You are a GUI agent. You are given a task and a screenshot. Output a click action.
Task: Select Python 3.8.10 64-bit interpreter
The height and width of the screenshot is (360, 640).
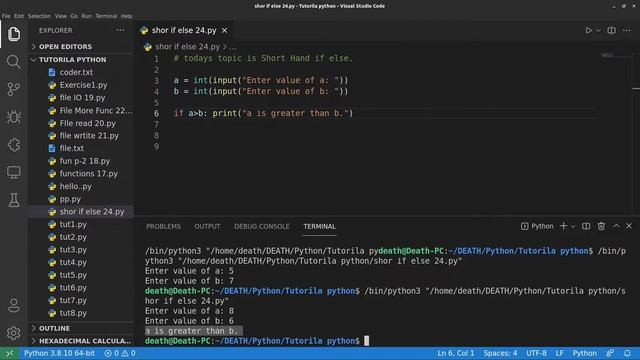click(59, 353)
